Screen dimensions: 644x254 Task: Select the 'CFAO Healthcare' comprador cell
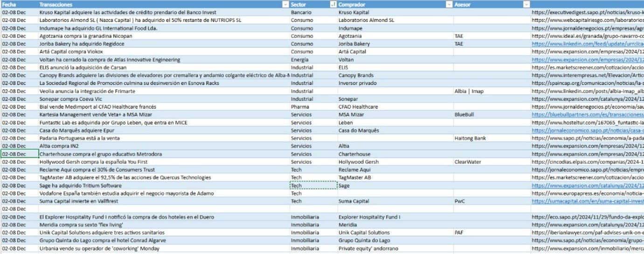pyautogui.click(x=395, y=107)
